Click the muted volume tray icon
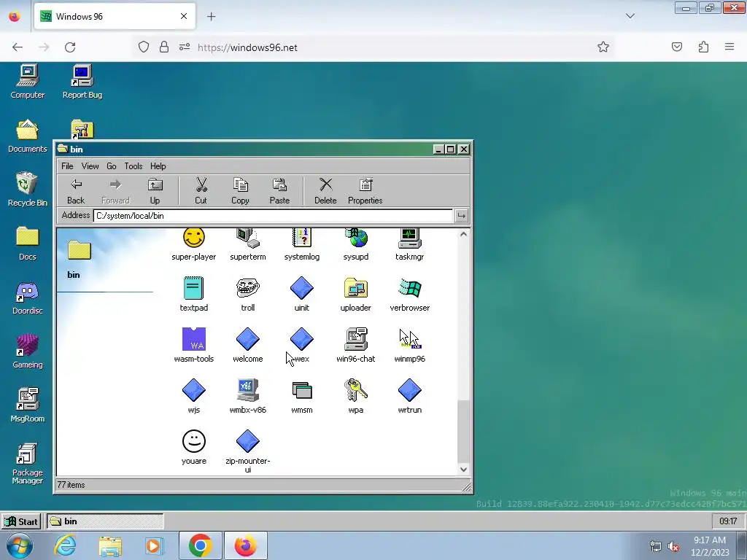747x560 pixels. coord(673,546)
